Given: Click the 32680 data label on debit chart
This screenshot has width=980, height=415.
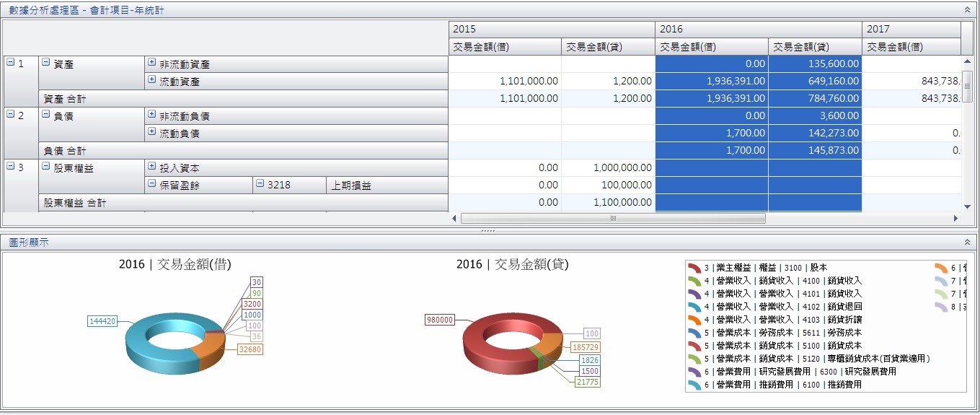Looking at the screenshot, I should [x=250, y=349].
